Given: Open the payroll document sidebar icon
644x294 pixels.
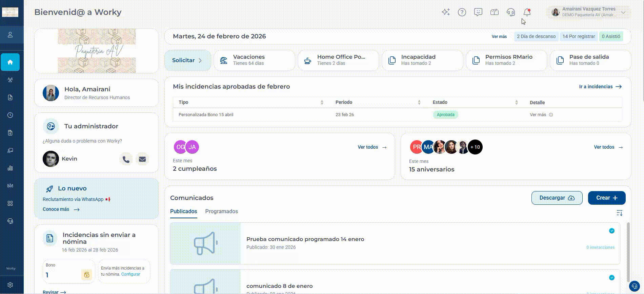Looking at the screenshot, I should tap(10, 133).
